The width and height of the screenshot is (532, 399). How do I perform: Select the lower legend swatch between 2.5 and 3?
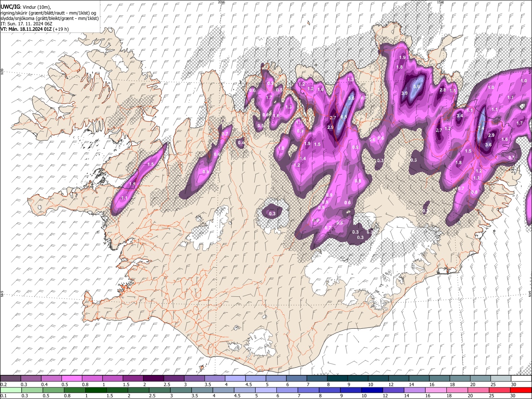click(159, 390)
